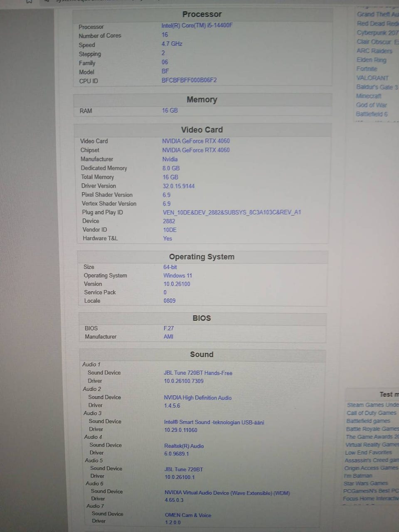This screenshot has height=532, width=399.
Task: Click NVIDIA High Definition Audio entry
Action: 198,398
